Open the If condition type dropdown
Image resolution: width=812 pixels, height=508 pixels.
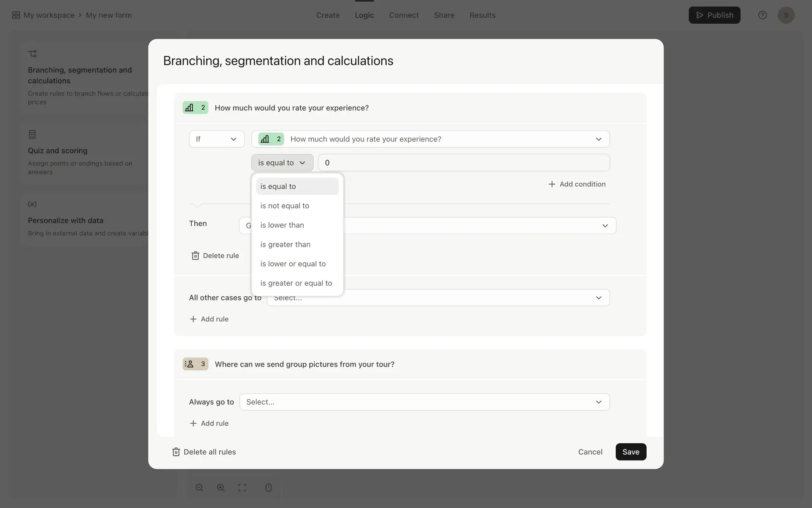(x=217, y=139)
